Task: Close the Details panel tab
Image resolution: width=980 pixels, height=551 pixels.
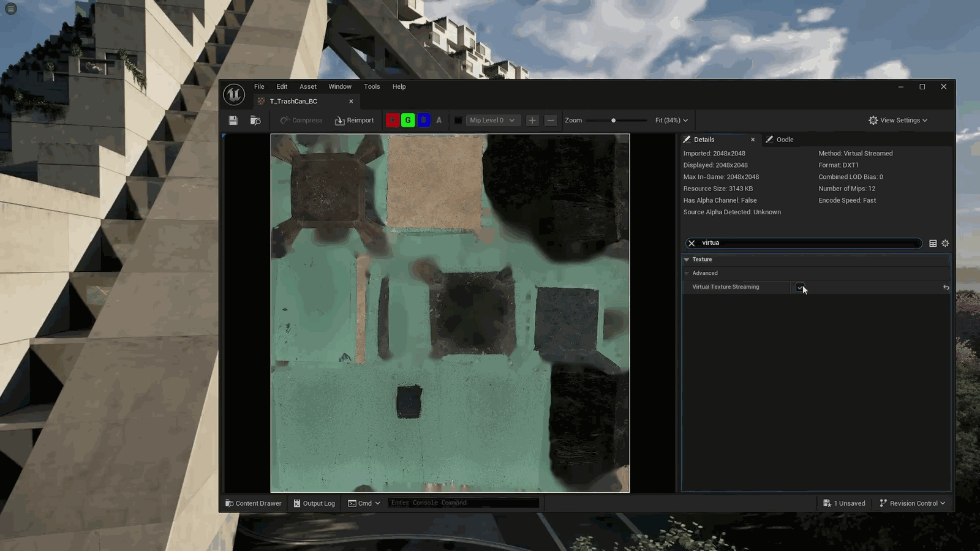Action: 753,140
